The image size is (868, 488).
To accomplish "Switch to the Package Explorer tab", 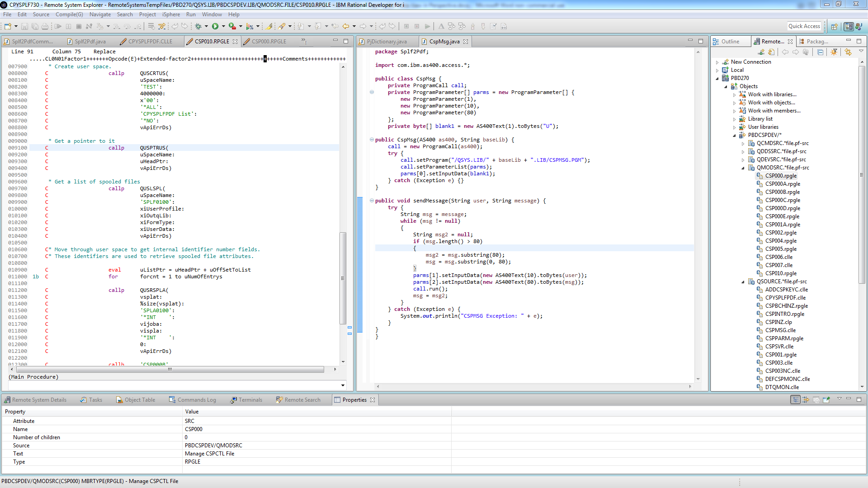I will coord(817,41).
